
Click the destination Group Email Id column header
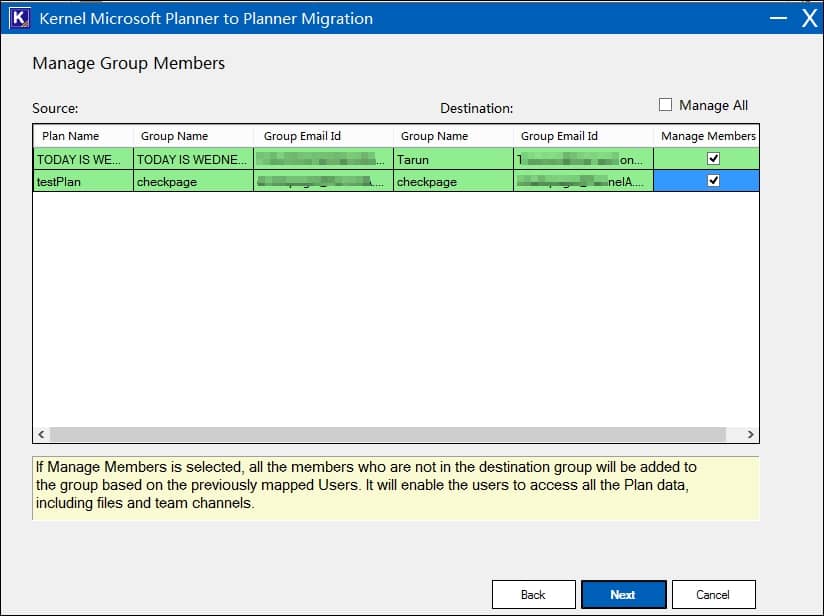(583, 136)
